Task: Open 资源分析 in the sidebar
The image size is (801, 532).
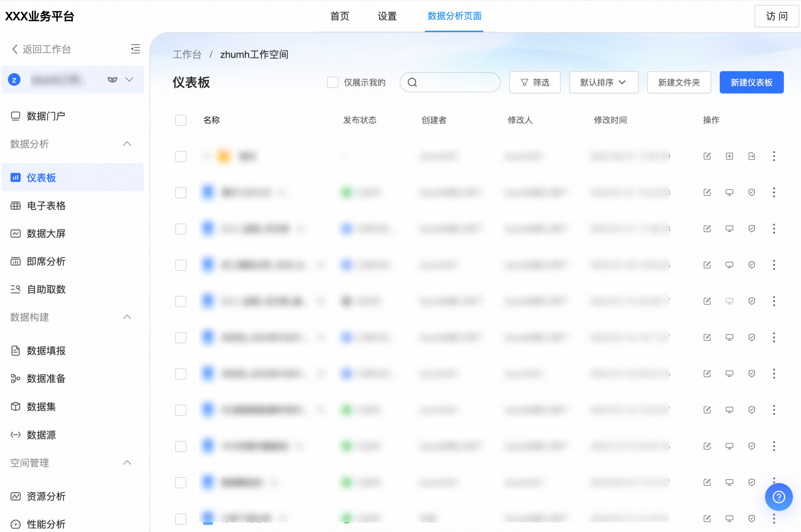Action: pyautogui.click(x=73, y=496)
